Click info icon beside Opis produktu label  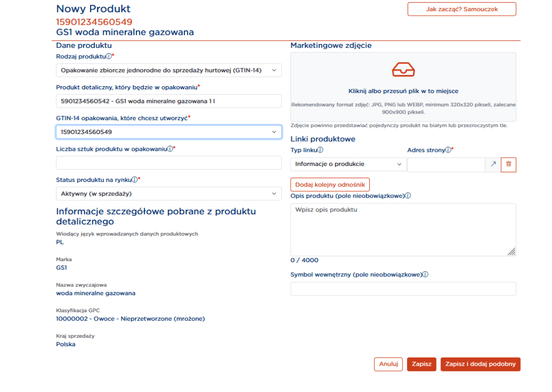pyautogui.click(x=408, y=196)
